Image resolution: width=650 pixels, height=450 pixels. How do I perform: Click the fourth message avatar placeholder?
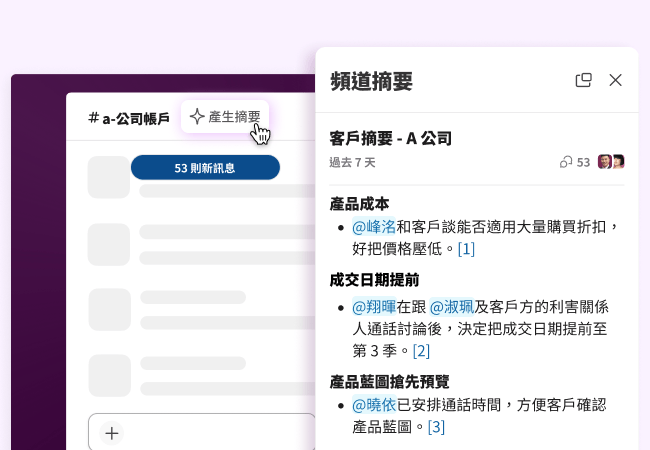[x=109, y=375]
